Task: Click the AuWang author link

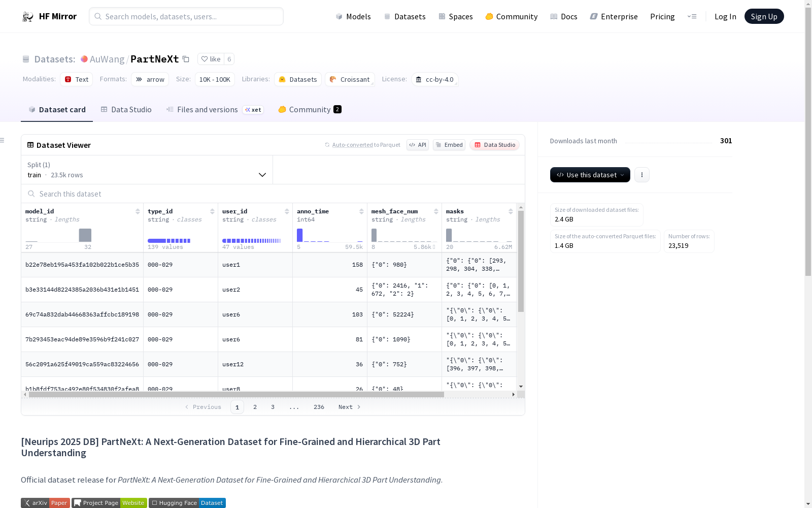Action: (x=107, y=59)
